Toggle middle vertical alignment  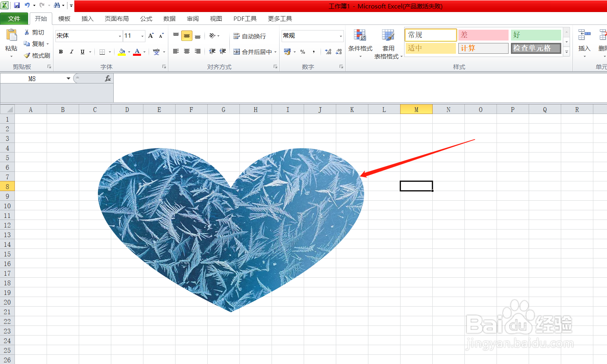187,36
